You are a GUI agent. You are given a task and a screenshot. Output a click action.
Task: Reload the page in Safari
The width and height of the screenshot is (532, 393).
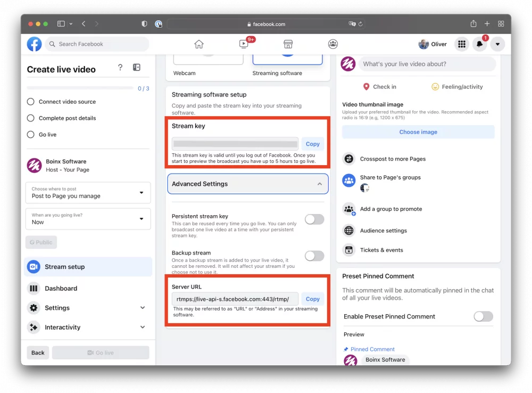pyautogui.click(x=361, y=24)
